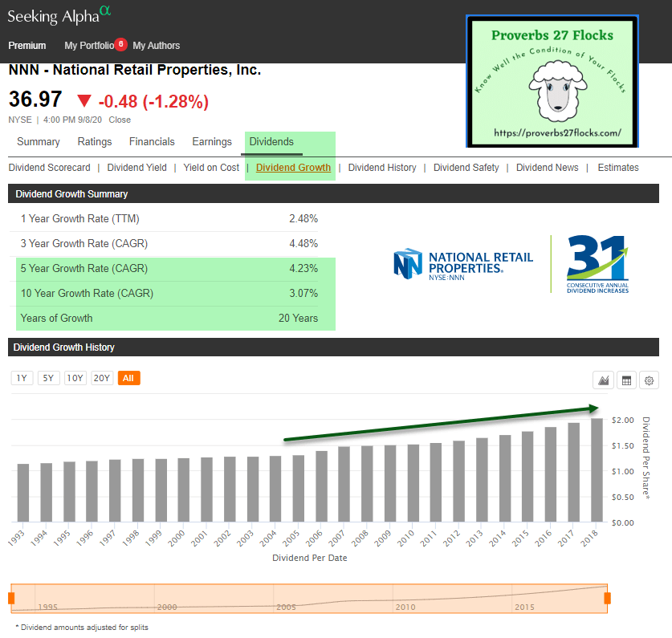672x638 pixels.
Task: Open the Ratings tab
Action: coord(95,142)
